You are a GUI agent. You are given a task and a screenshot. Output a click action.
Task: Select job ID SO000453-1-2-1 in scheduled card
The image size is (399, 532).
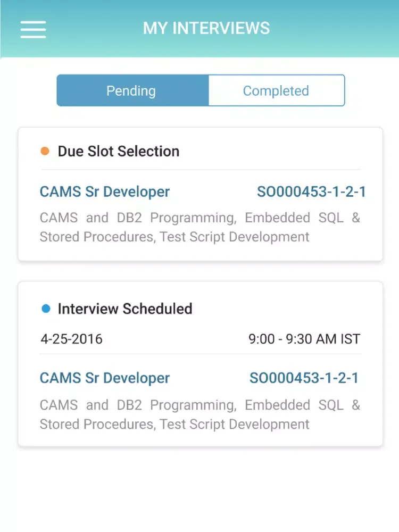pyautogui.click(x=304, y=378)
